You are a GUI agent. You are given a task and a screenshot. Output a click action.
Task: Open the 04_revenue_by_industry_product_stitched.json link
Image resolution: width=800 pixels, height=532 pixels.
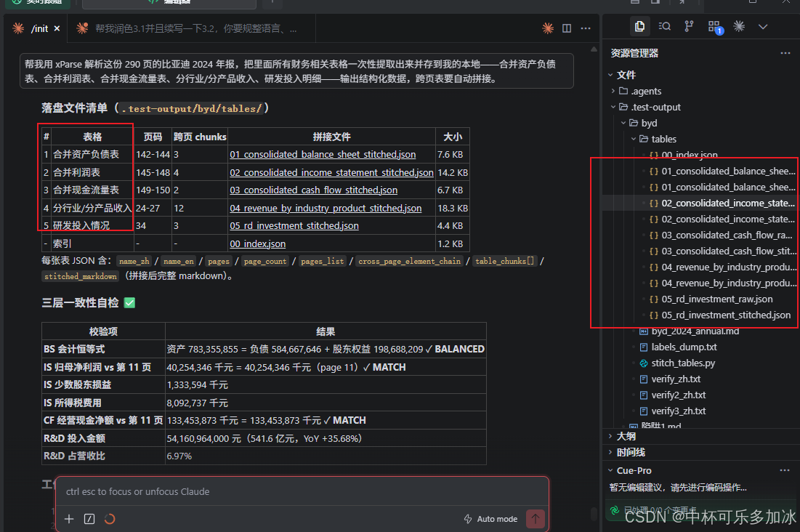(x=326, y=209)
